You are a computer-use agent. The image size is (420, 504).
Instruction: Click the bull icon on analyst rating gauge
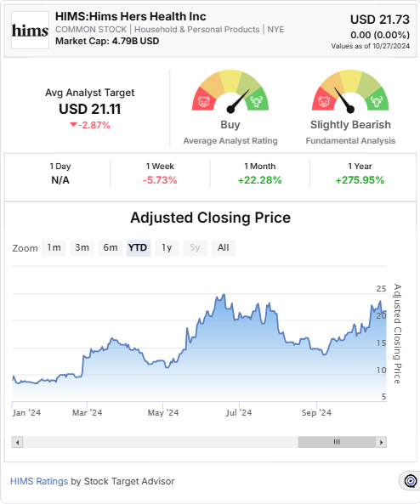pos(256,102)
